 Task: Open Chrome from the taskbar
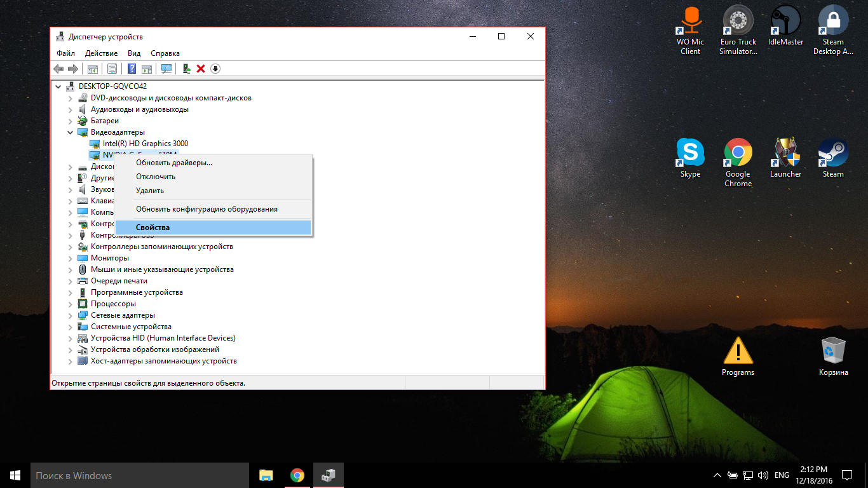point(297,475)
